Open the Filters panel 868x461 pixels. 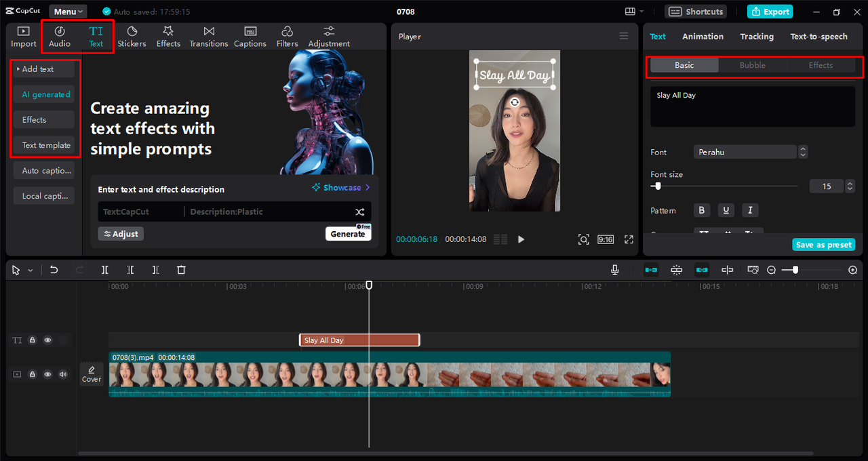point(288,37)
